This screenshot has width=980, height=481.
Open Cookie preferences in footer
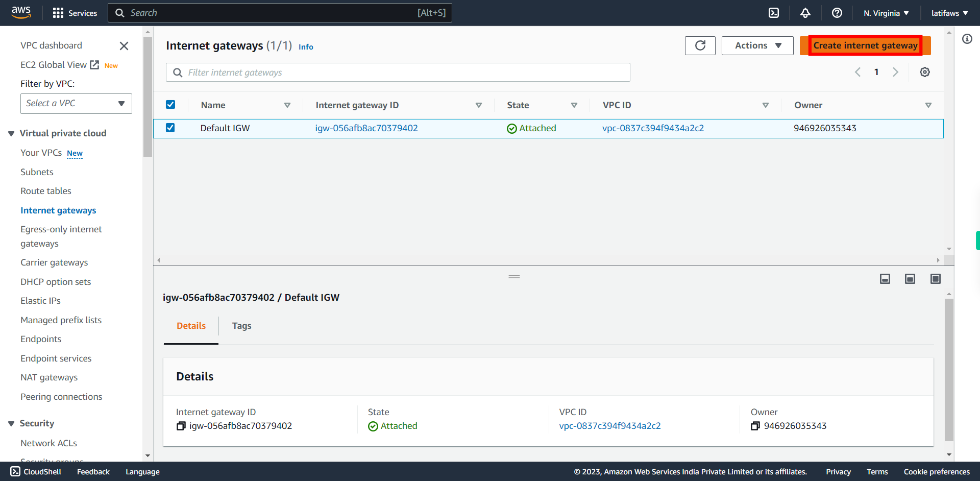pos(937,472)
